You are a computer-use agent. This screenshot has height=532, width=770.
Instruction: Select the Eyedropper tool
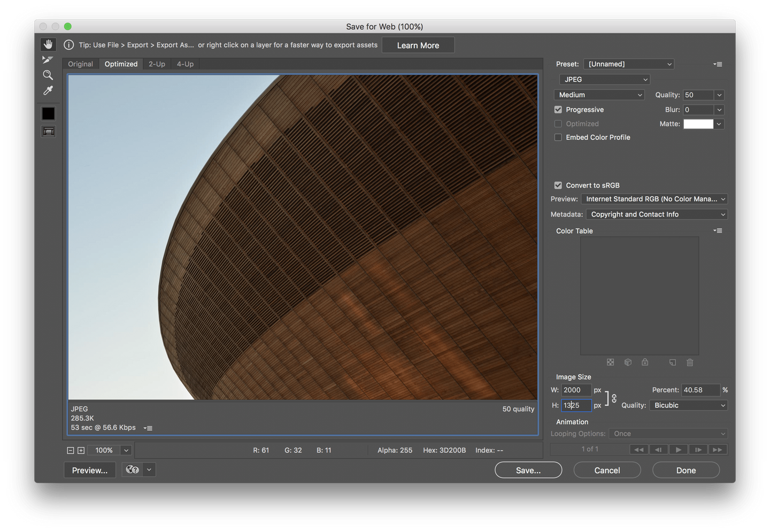point(48,90)
